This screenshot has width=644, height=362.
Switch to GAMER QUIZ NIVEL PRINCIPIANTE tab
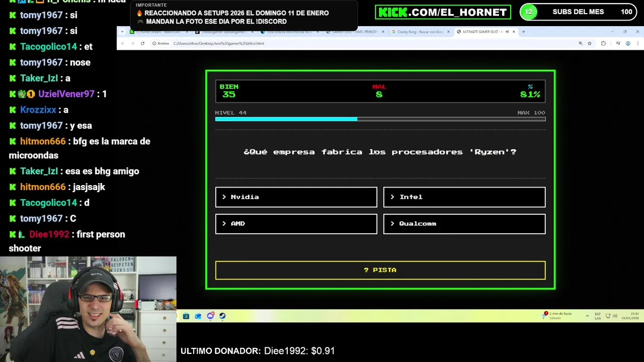point(355,32)
